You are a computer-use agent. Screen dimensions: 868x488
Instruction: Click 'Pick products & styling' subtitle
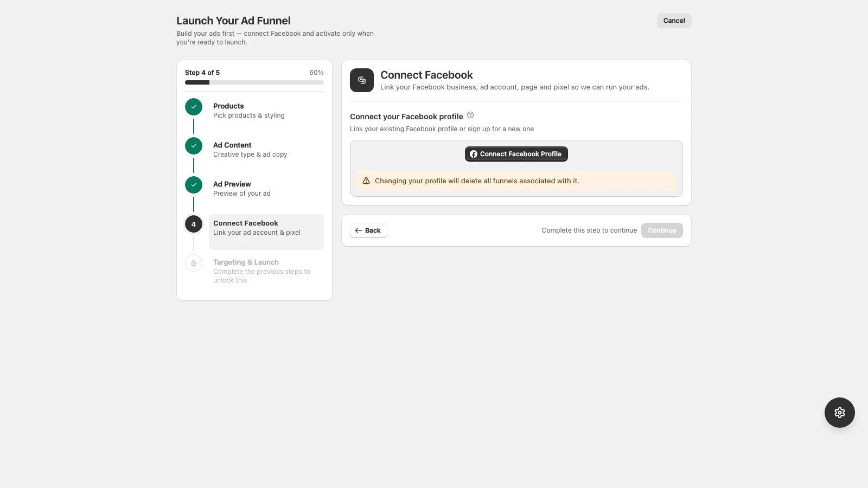coord(248,115)
